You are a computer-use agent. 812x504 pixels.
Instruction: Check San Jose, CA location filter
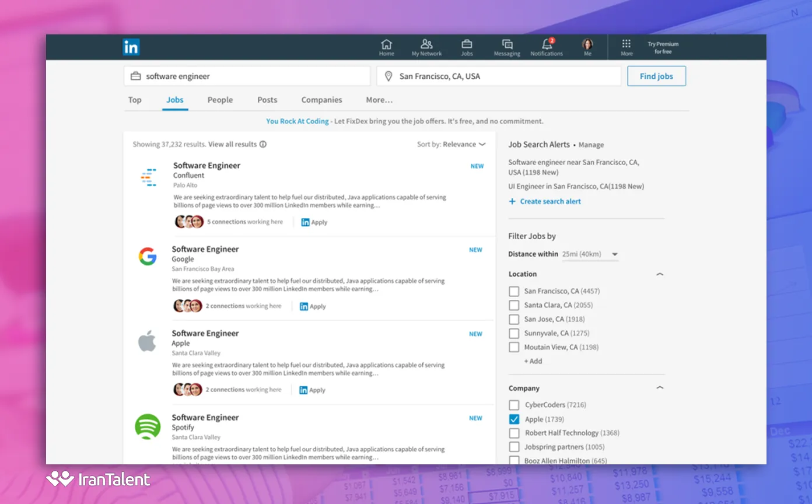(514, 319)
